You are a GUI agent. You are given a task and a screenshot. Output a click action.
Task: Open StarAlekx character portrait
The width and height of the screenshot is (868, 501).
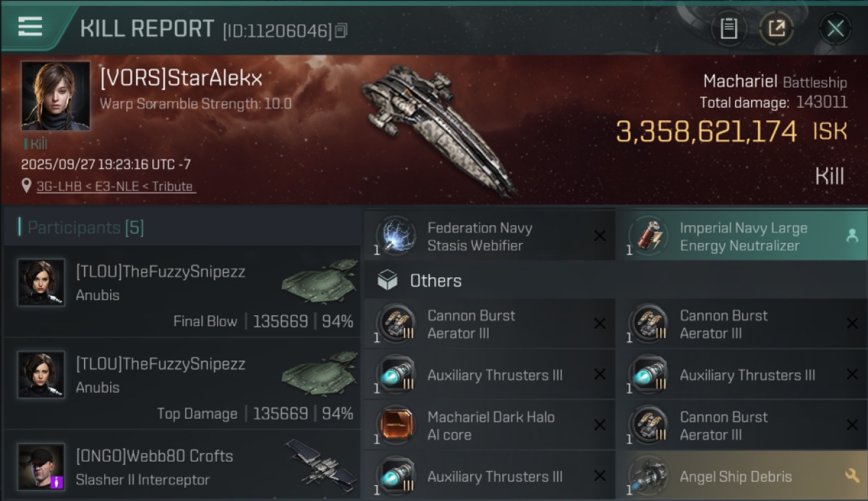(x=55, y=96)
